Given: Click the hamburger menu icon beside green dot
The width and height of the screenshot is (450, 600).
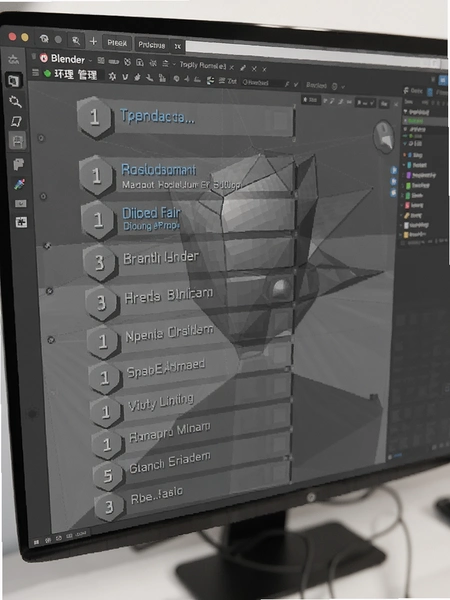Looking at the screenshot, I should (36, 73).
